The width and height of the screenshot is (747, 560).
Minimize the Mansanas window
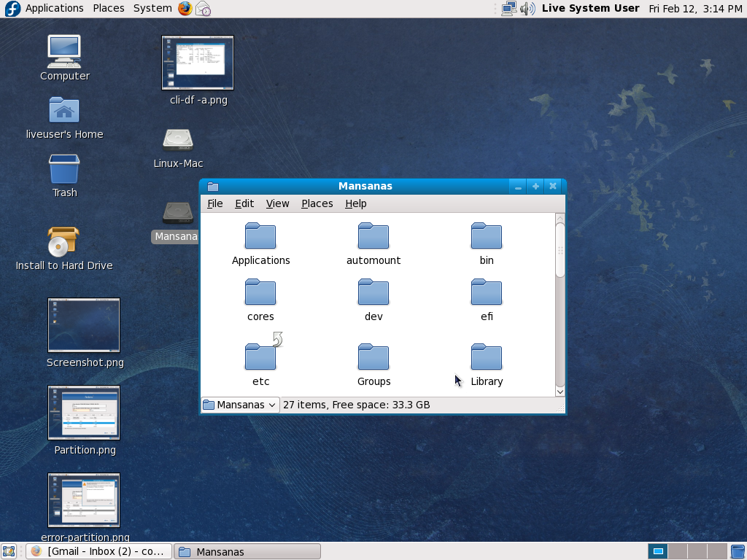click(x=518, y=187)
